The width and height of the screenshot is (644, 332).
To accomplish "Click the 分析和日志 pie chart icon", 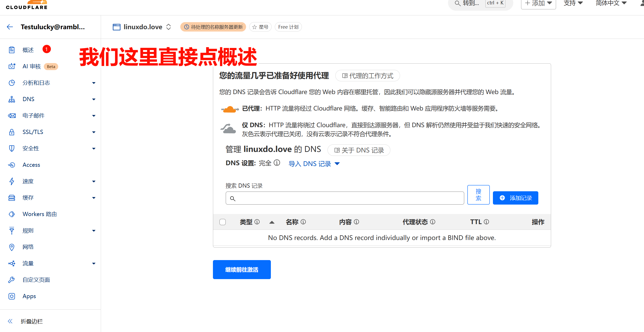I will pos(12,83).
